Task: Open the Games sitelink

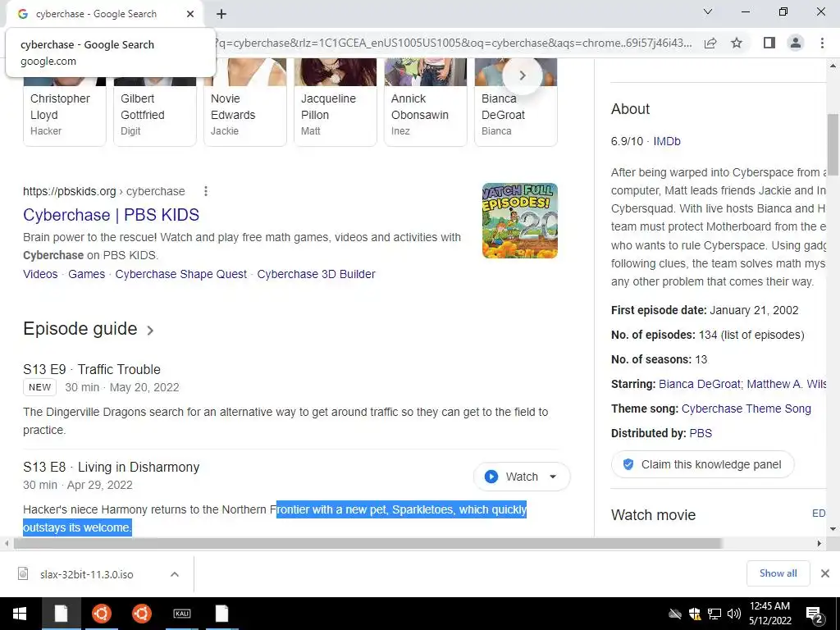Action: pyautogui.click(x=86, y=274)
